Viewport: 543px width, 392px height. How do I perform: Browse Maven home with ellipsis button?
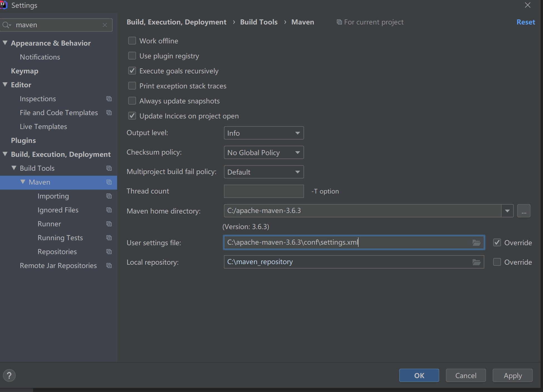(524, 211)
